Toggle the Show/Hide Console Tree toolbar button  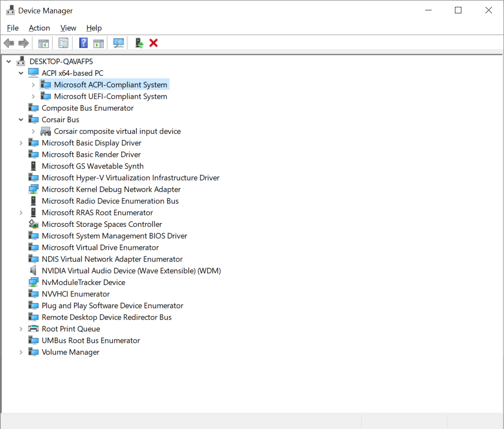click(43, 43)
